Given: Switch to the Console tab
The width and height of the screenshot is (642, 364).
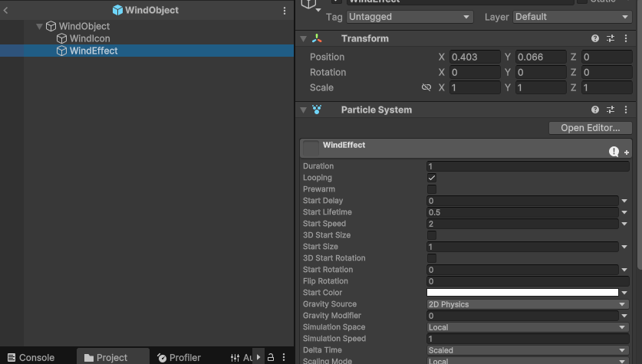Looking at the screenshot, I should tap(31, 357).
